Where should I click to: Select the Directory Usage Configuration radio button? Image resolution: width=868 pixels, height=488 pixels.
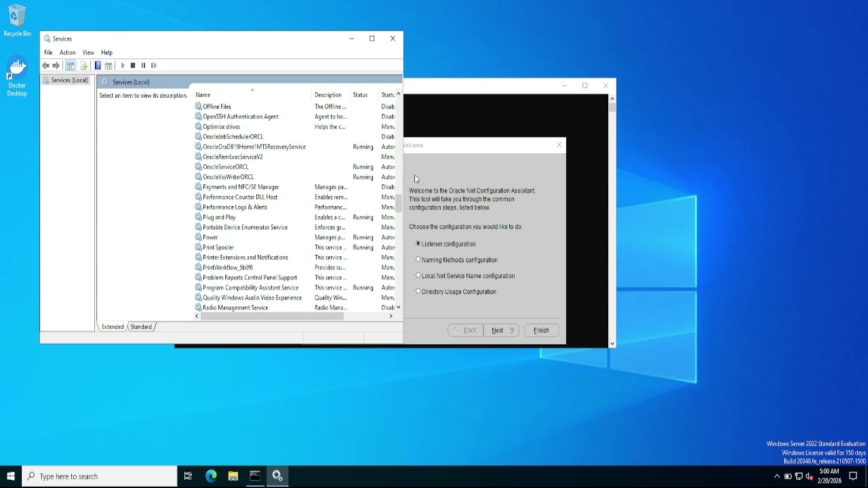click(x=418, y=291)
